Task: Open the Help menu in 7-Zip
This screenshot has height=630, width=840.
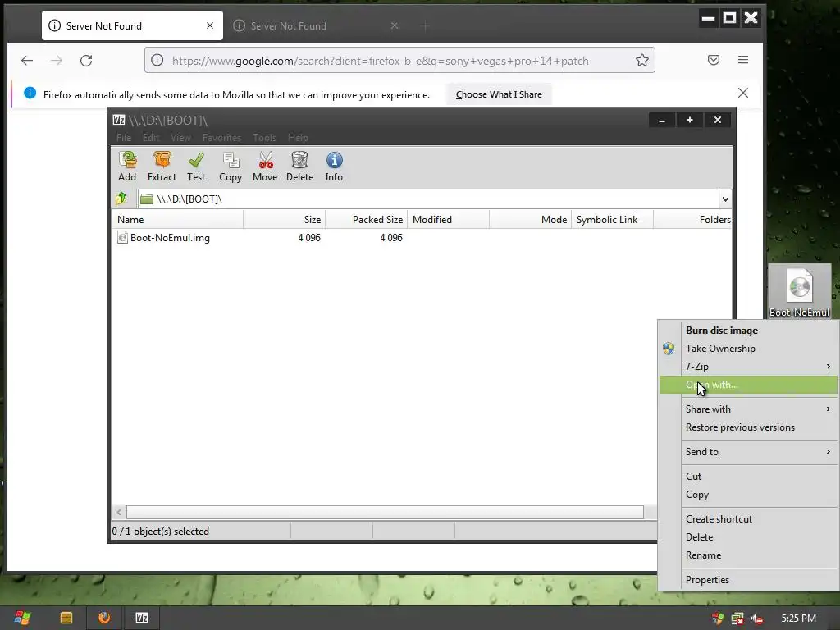Action: [298, 138]
